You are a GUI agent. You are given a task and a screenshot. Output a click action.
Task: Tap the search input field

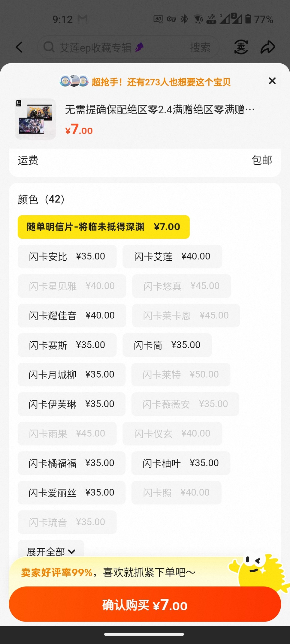120,47
